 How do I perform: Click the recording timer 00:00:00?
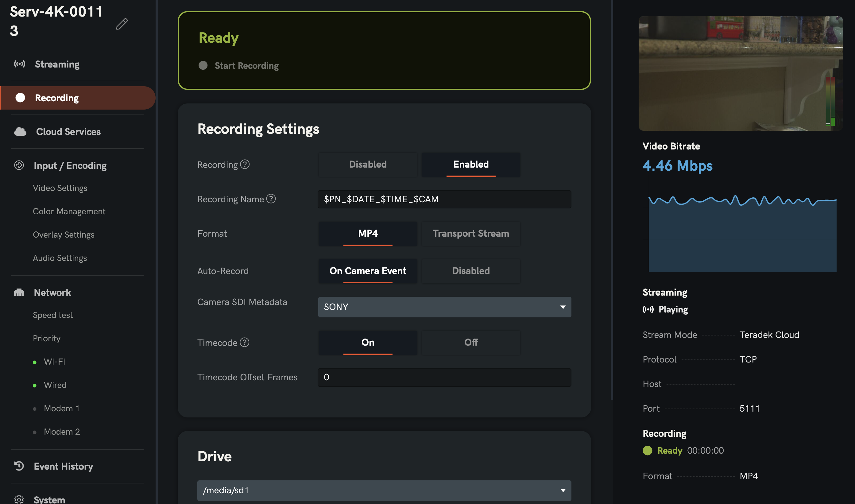point(705,451)
